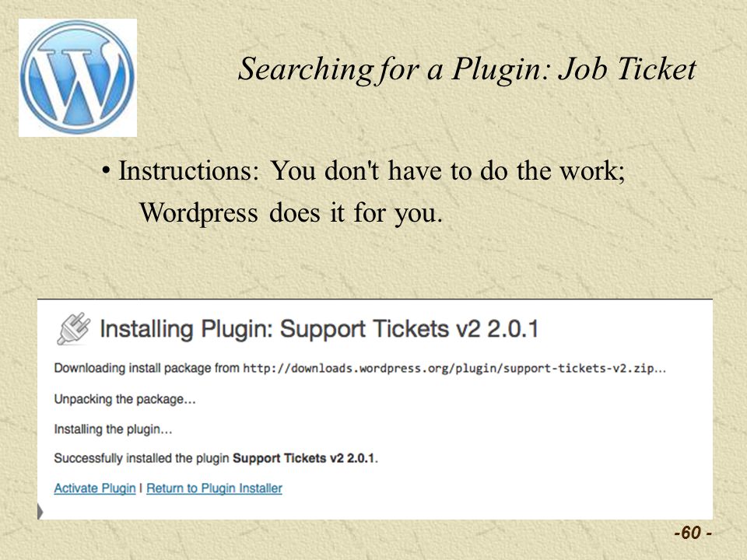Select the 'Installing Plugin: Support Tickets v2 2.0.1' heading

[x=319, y=328]
